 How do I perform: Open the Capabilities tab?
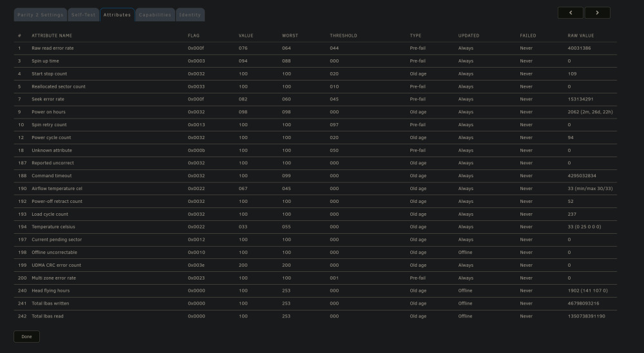[x=155, y=15]
